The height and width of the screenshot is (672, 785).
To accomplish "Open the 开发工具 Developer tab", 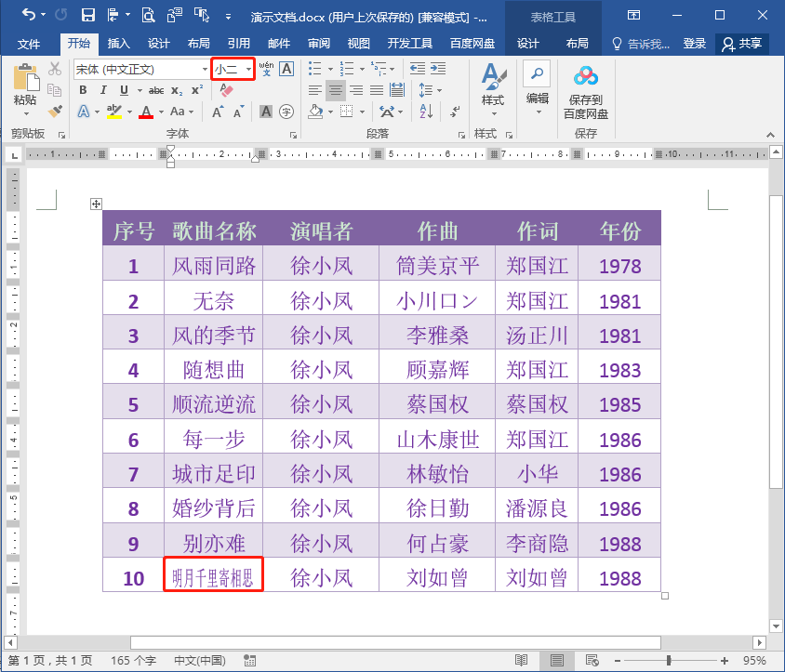I will pyautogui.click(x=409, y=44).
